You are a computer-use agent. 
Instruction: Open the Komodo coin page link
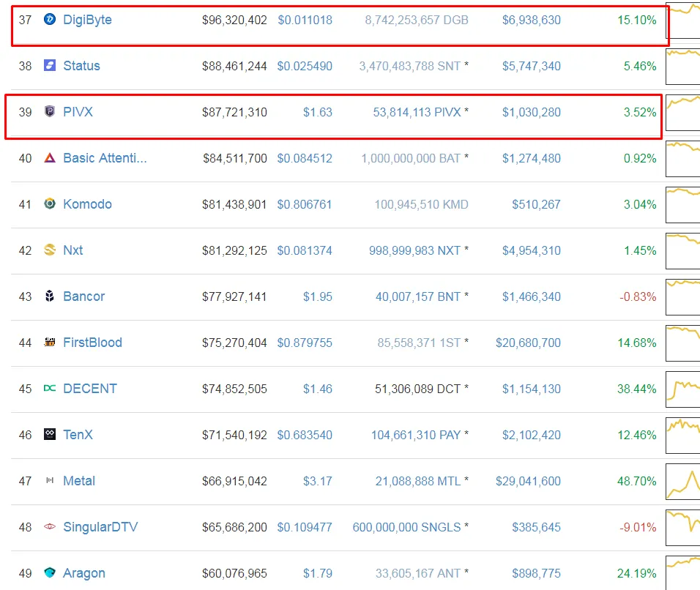pos(88,204)
